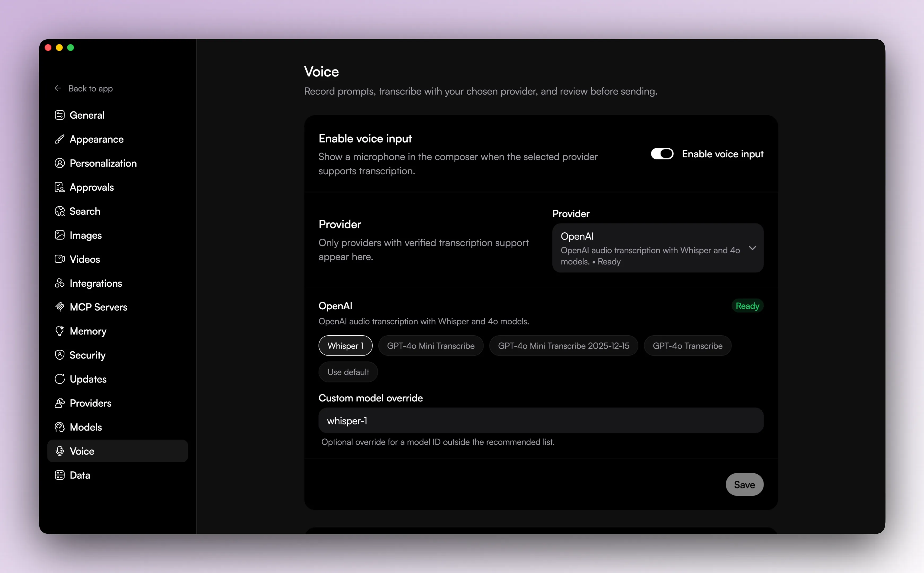Select the GPT-4o Mini Transcribe model chip
924x573 pixels.
(x=431, y=345)
